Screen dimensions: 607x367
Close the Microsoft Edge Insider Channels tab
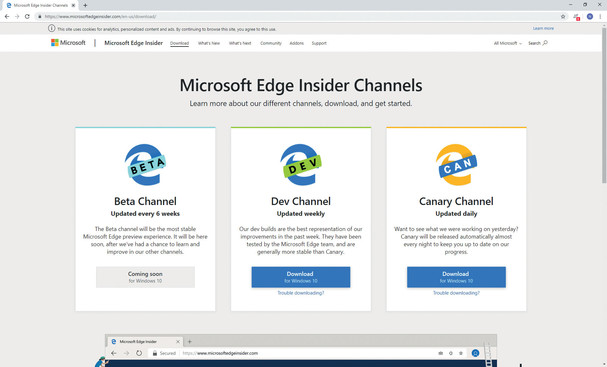click(x=73, y=5)
